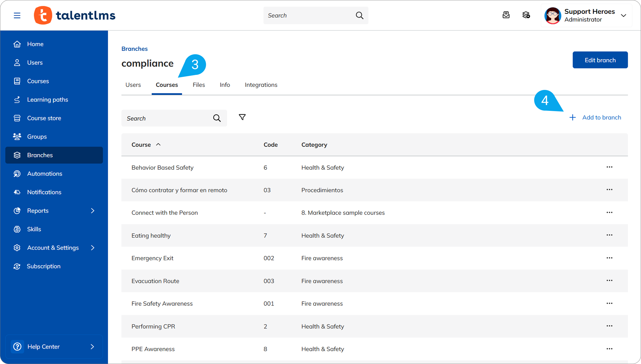Open three-dot menu for Emergency Exit row
Screen dimensions: 641x364
[x=609, y=258]
